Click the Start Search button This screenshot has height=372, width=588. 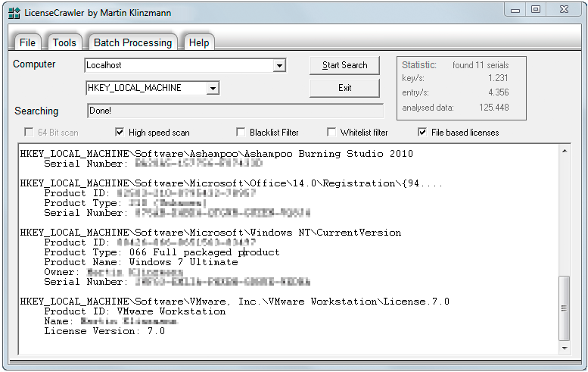pos(344,65)
